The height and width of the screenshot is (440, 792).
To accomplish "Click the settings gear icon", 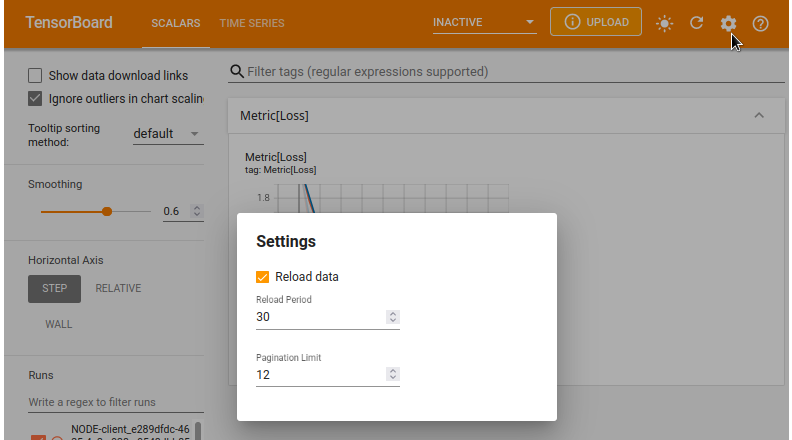I will 728,23.
